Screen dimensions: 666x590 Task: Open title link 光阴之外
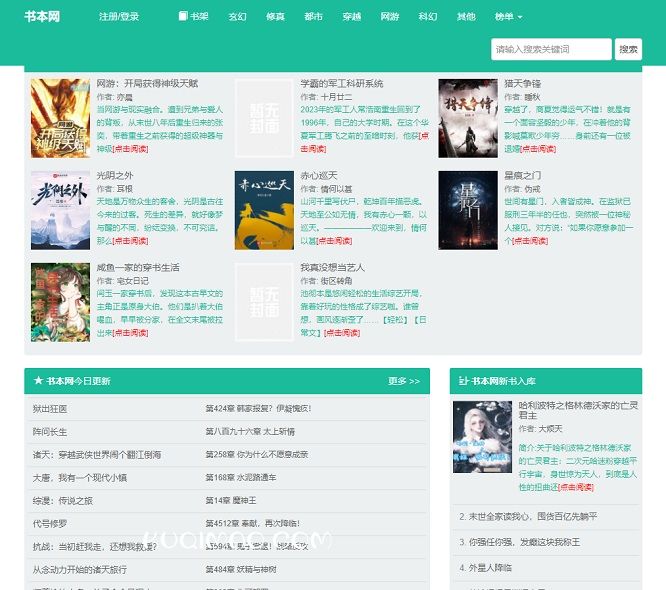tap(115, 175)
